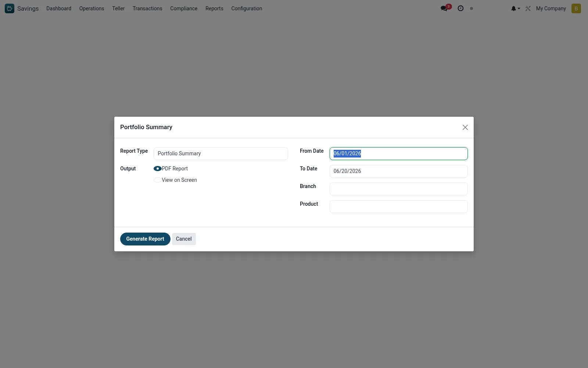Open the Reports menu
Image resolution: width=588 pixels, height=368 pixels.
tap(214, 8)
